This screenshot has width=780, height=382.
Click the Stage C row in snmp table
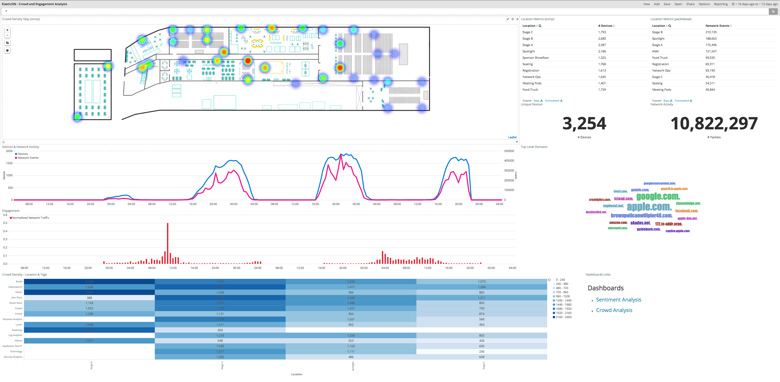tap(584, 31)
